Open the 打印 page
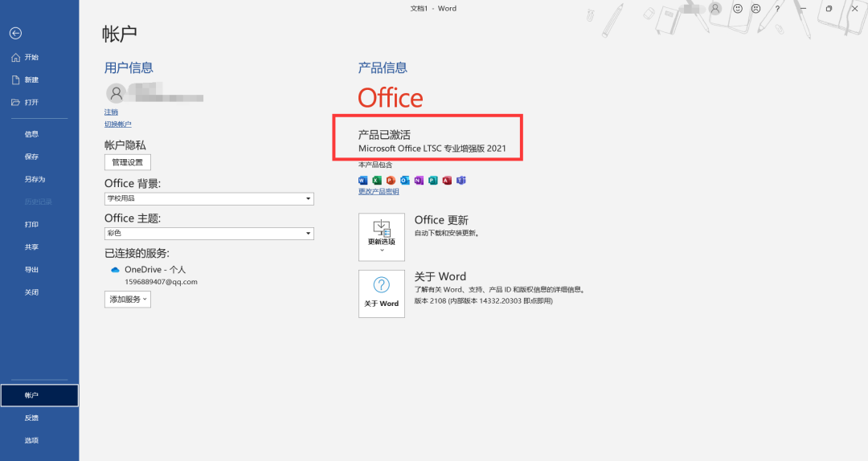 [31, 224]
